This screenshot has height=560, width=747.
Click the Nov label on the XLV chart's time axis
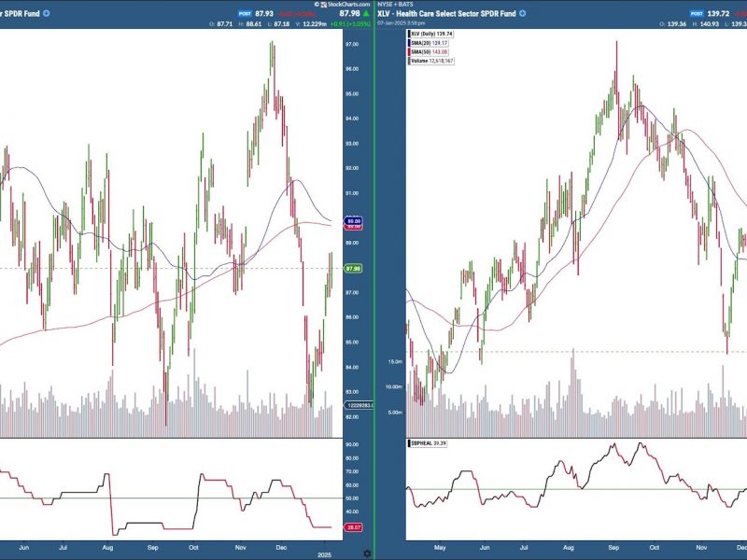point(702,548)
